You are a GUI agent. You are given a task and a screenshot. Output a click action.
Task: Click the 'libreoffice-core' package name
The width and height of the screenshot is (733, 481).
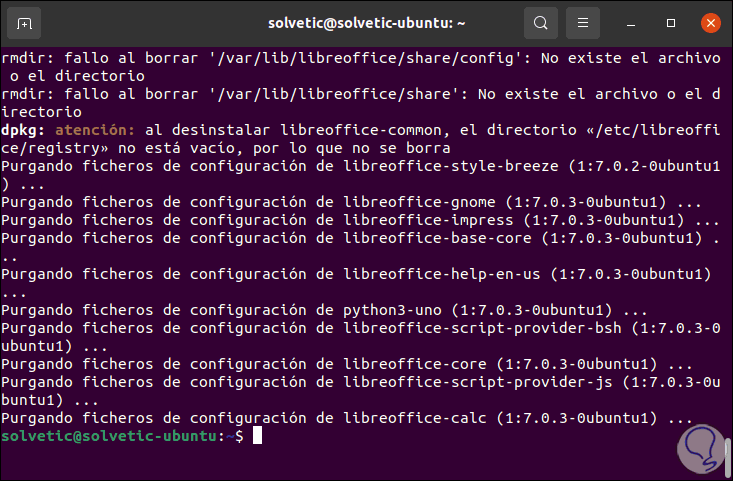pyautogui.click(x=415, y=364)
